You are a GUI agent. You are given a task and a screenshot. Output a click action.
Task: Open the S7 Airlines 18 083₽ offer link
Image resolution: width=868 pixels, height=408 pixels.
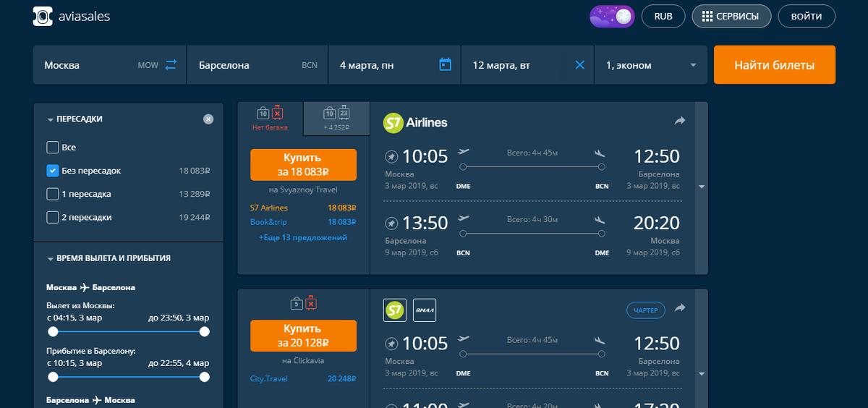pos(304,208)
